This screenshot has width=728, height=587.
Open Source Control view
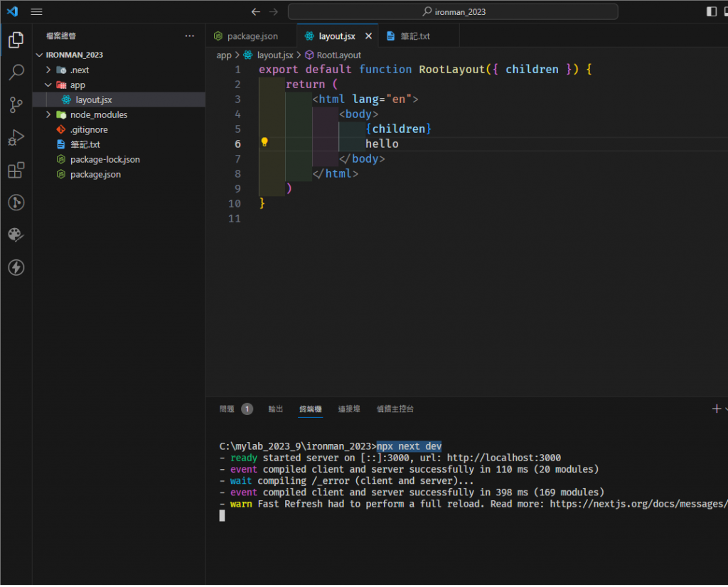[x=16, y=105]
